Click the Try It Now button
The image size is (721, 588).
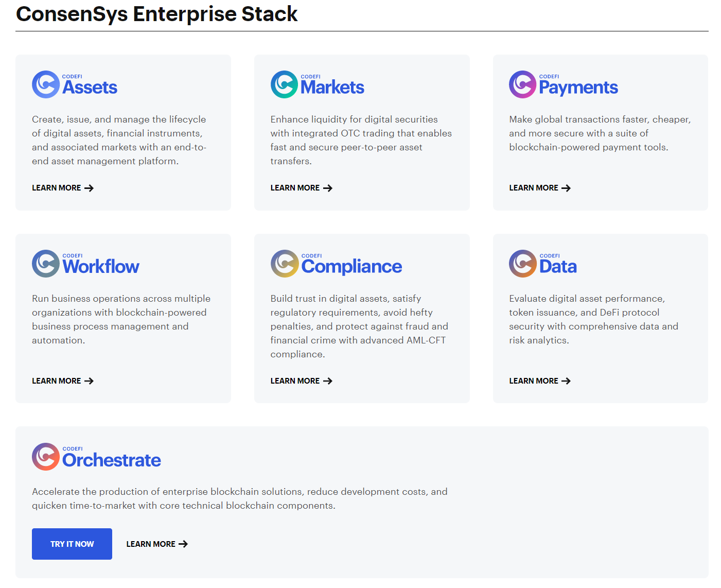[72, 544]
